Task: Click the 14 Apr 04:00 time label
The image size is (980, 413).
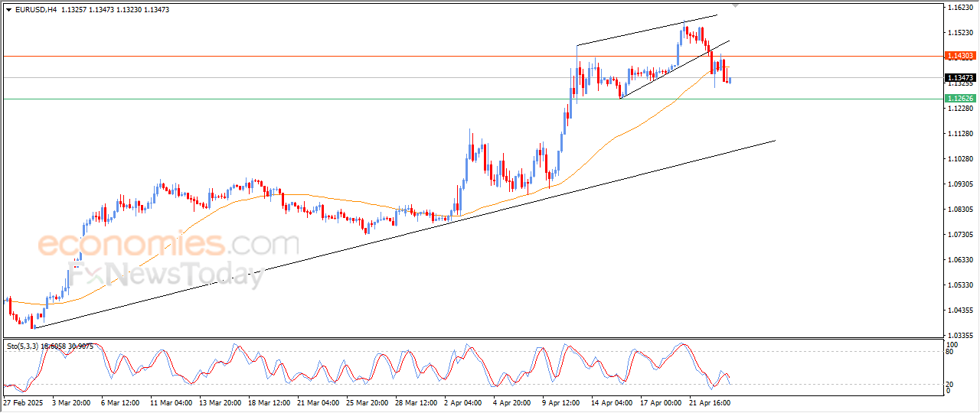Action: pyautogui.click(x=613, y=402)
